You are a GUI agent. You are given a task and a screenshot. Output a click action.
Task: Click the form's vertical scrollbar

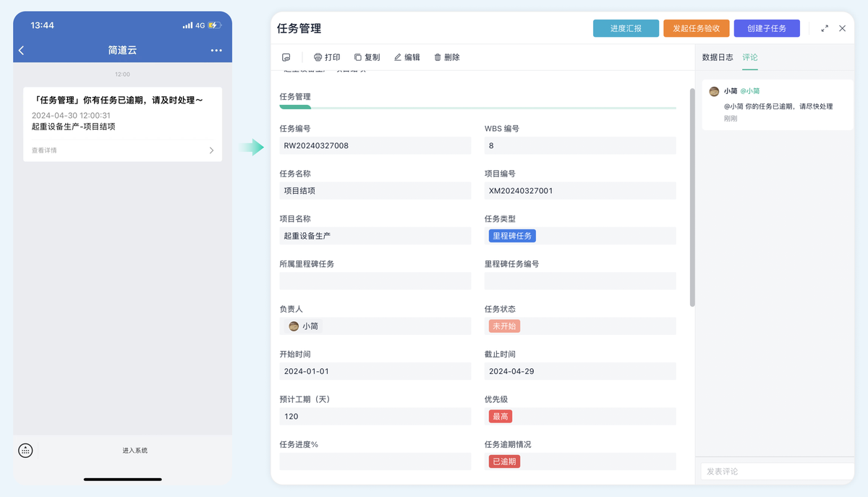692,195
